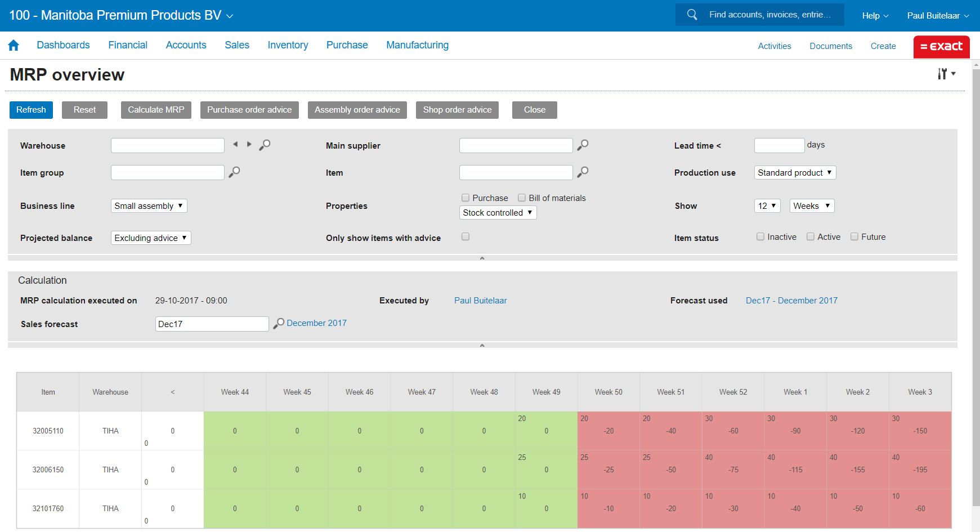Open the Sales forecast lookup magnifier
Image resolution: width=980 pixels, height=532 pixels.
coord(279,324)
